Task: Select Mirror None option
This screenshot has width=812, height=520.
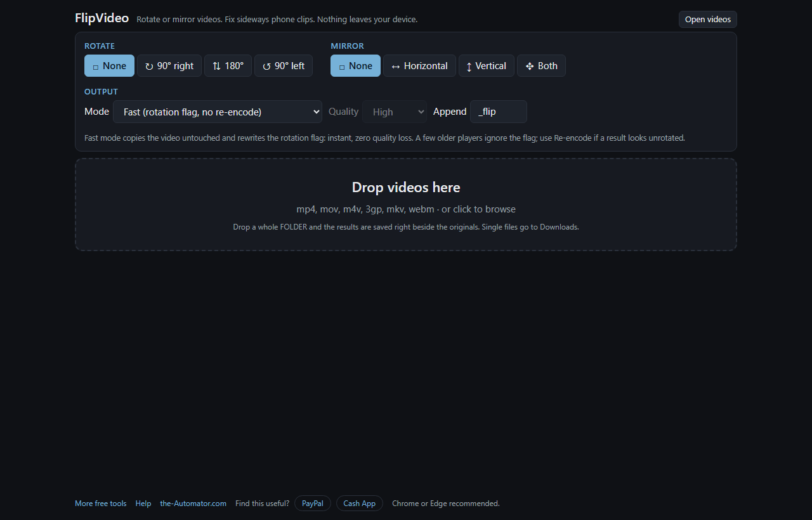Action: [355, 66]
